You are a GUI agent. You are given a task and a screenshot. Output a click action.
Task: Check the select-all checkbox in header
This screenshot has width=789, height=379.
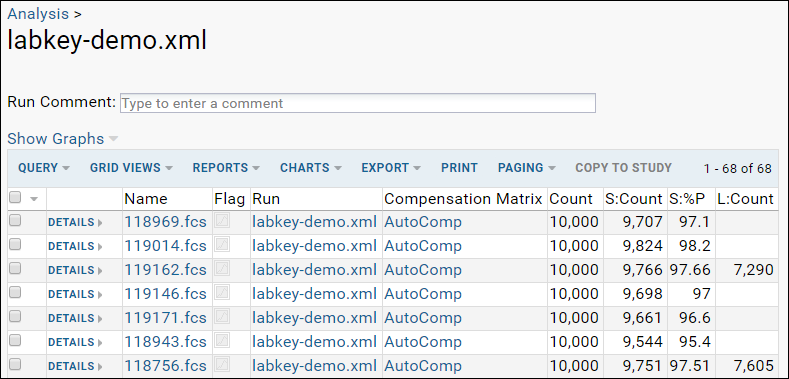click(15, 198)
